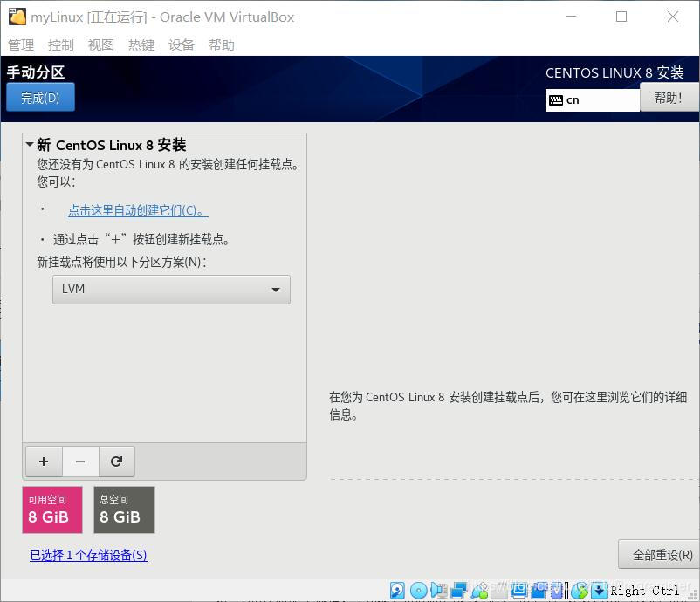Click the 手动分区 heading
Viewport: 700px width, 602px height.
click(36, 72)
